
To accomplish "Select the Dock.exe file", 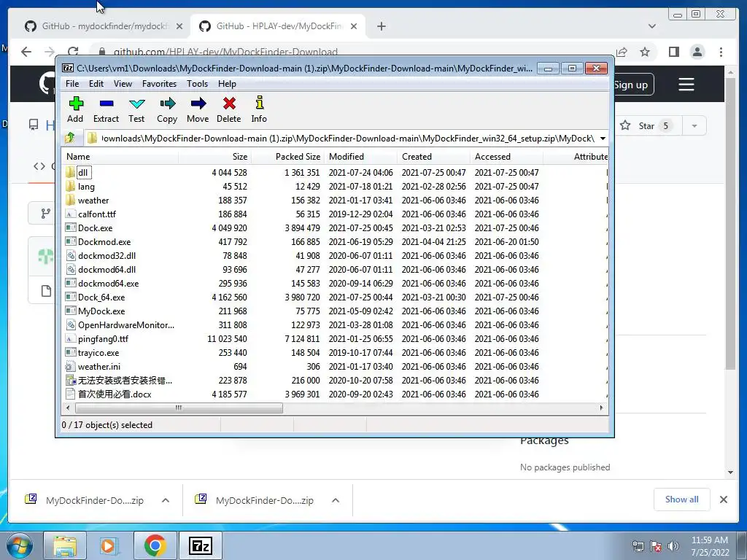I will tap(95, 228).
